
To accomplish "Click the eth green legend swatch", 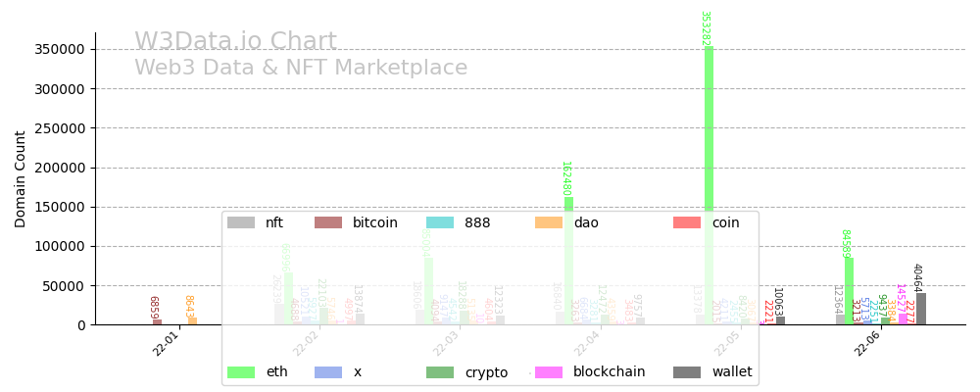I will (240, 372).
